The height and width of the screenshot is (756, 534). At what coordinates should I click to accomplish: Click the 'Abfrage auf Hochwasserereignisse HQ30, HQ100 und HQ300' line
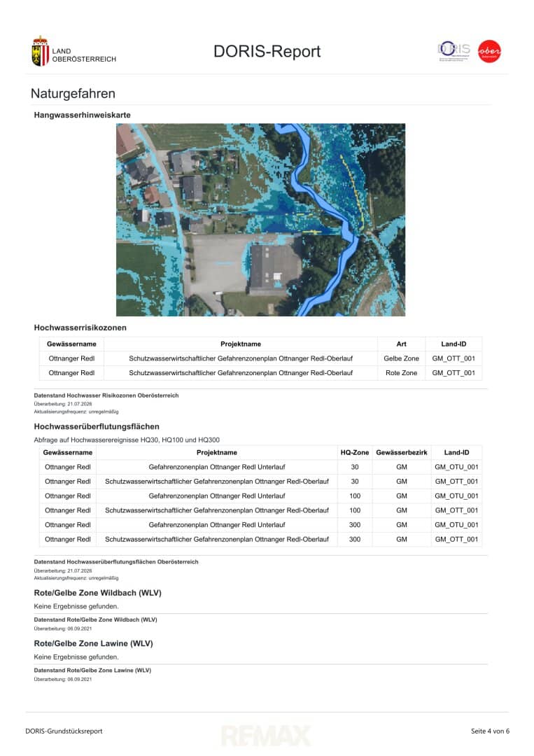click(x=127, y=440)
